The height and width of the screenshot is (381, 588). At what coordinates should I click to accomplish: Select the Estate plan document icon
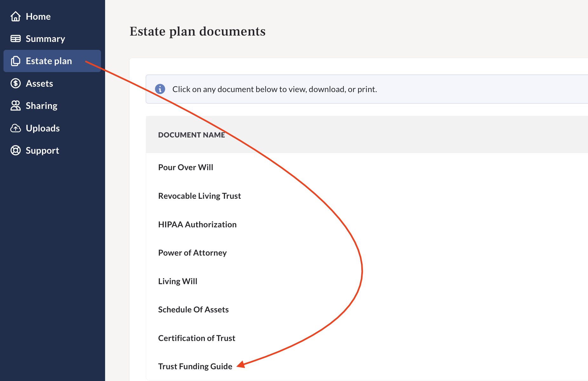[x=15, y=61]
